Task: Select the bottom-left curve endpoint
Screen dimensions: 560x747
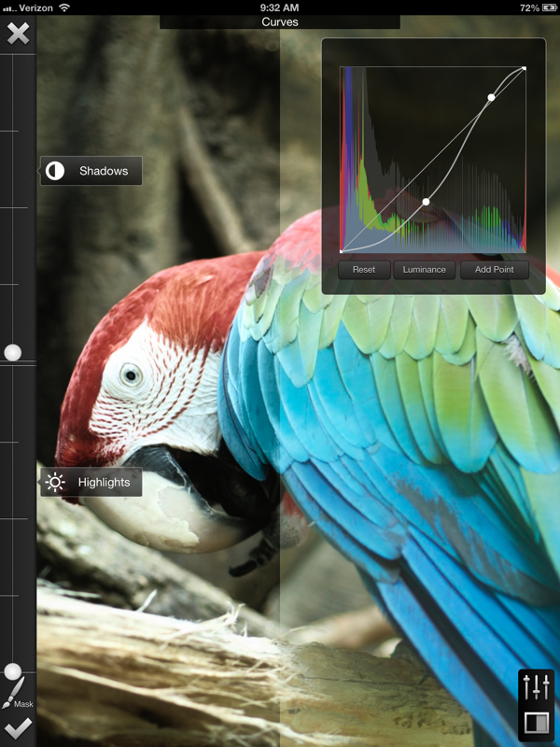Action: (341, 251)
